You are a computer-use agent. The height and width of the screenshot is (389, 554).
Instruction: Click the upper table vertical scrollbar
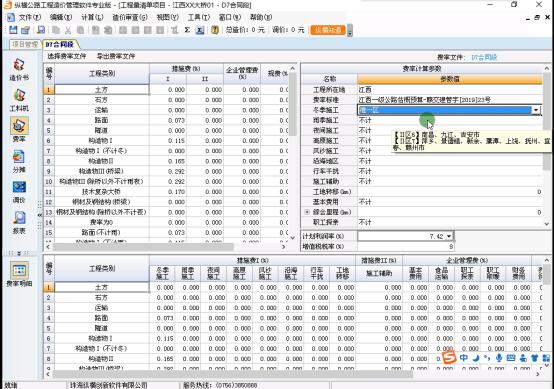(x=293, y=104)
